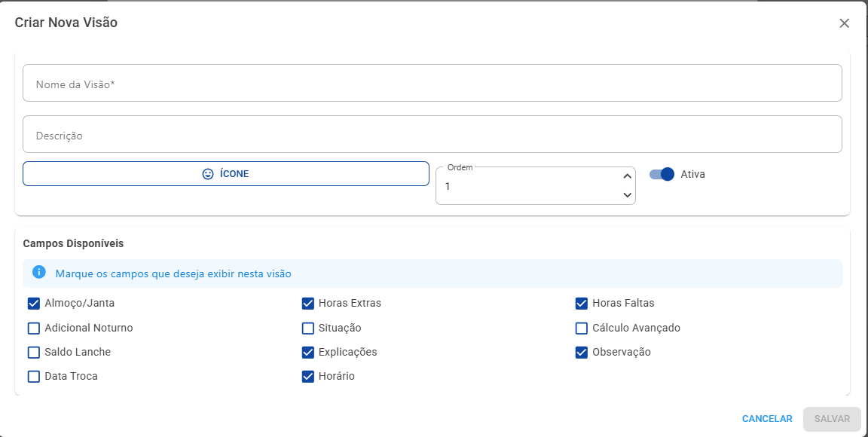
Task: Click the info icon in the hint banner
Action: pos(38,272)
